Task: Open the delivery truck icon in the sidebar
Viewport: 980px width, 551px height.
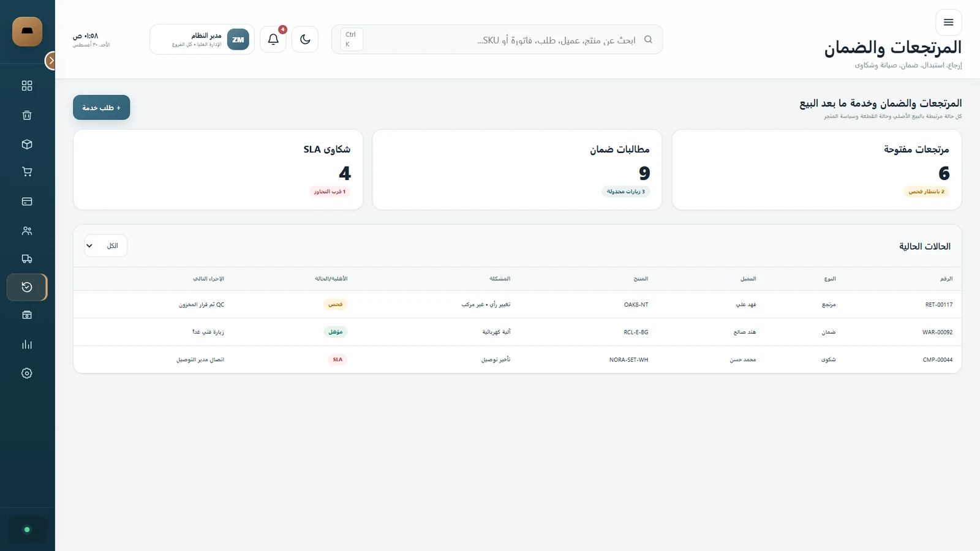Action: (27, 259)
